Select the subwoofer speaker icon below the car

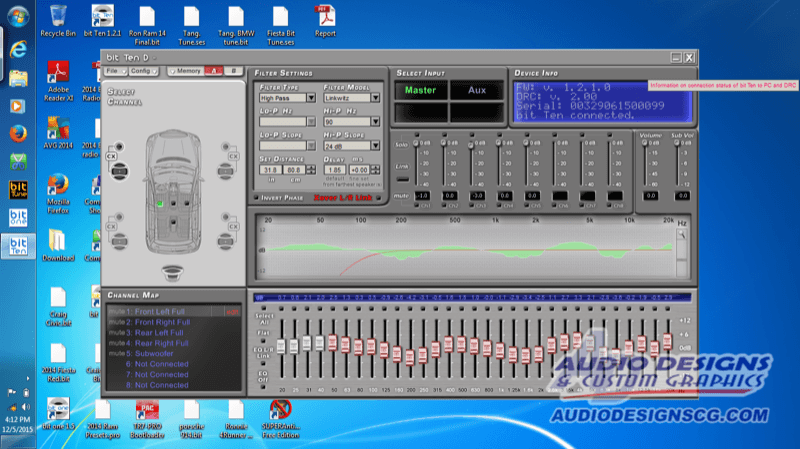click(x=172, y=273)
